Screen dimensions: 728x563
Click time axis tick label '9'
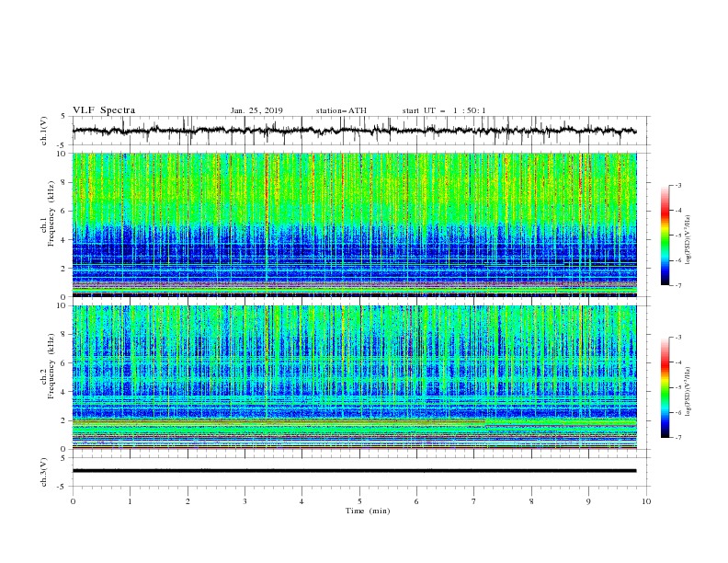pyautogui.click(x=588, y=501)
